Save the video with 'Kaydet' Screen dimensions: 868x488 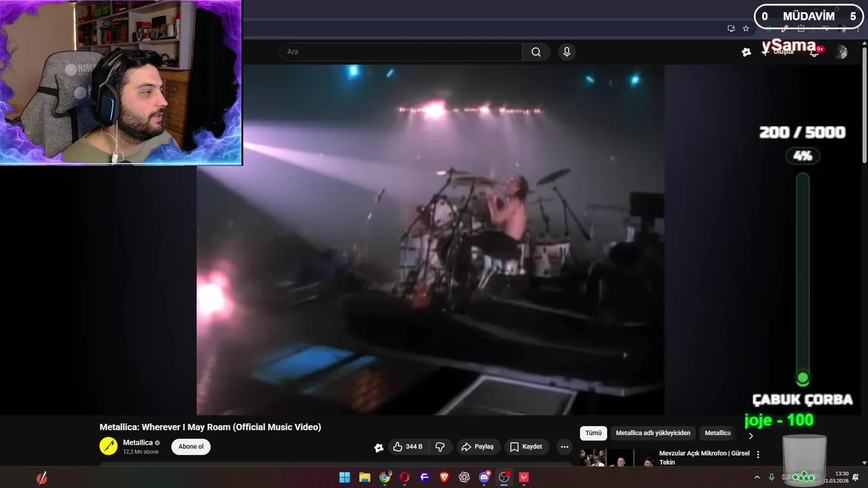pyautogui.click(x=526, y=447)
